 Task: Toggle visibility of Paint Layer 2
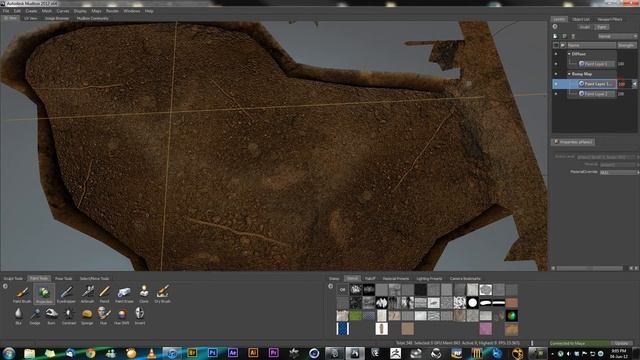[556, 94]
